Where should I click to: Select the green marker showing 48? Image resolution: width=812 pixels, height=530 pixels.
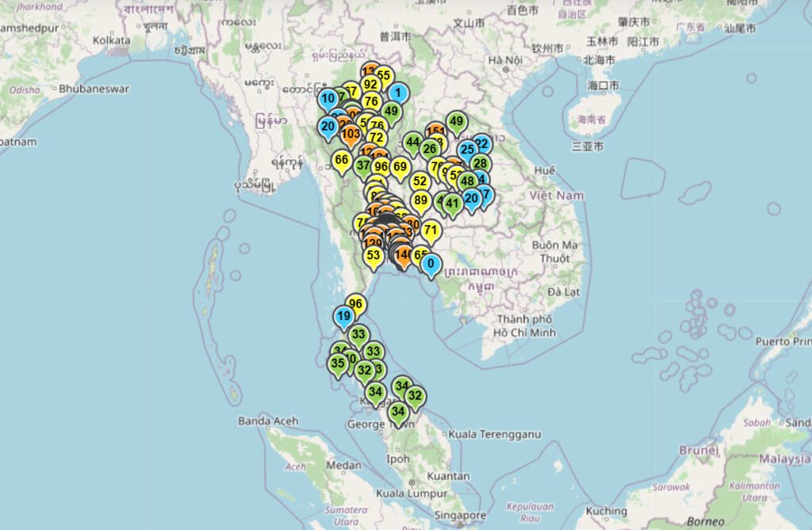[468, 181]
